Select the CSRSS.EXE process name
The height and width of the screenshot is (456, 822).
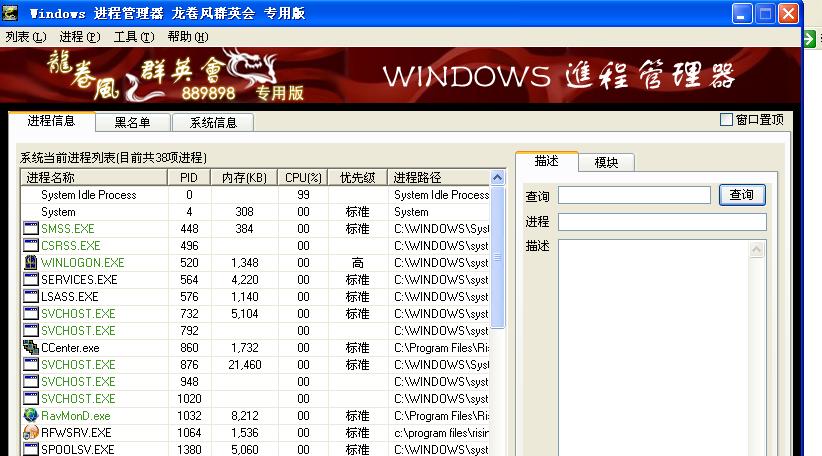(70, 245)
